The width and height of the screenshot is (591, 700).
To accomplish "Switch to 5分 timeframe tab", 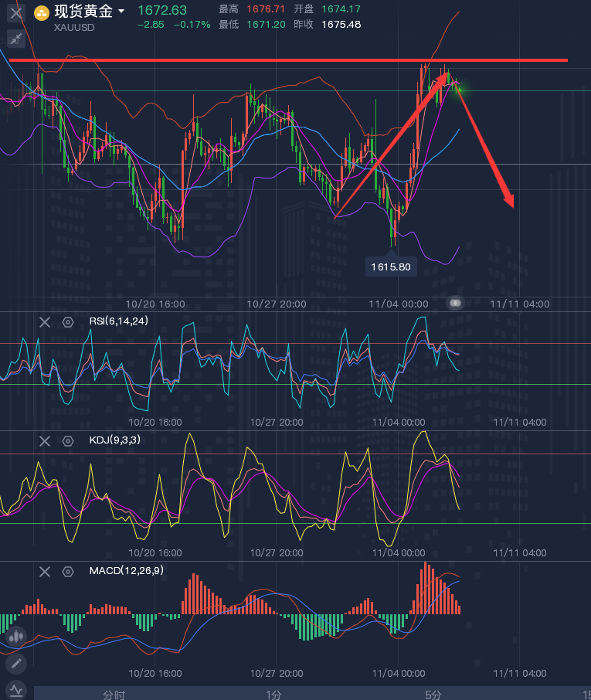I will coord(433,695).
